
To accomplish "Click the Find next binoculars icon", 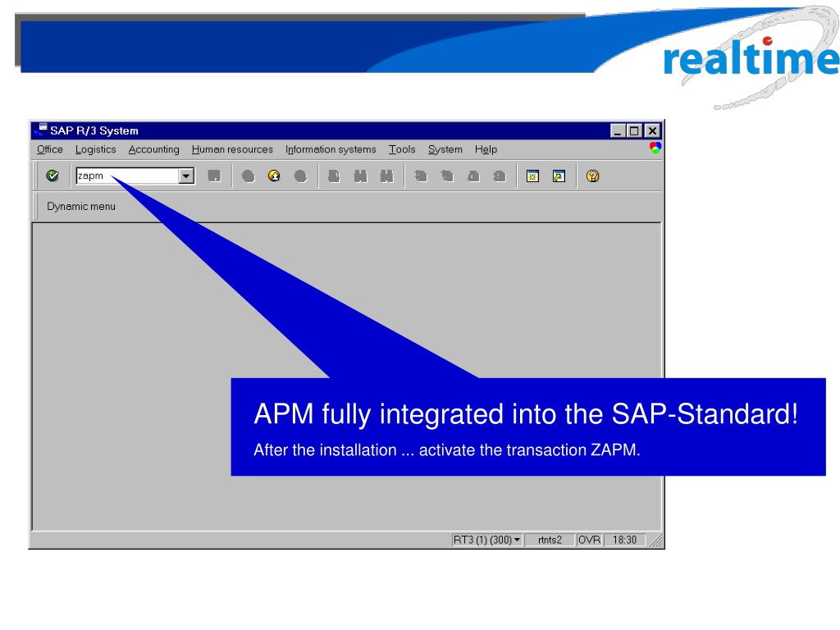I will (387, 176).
